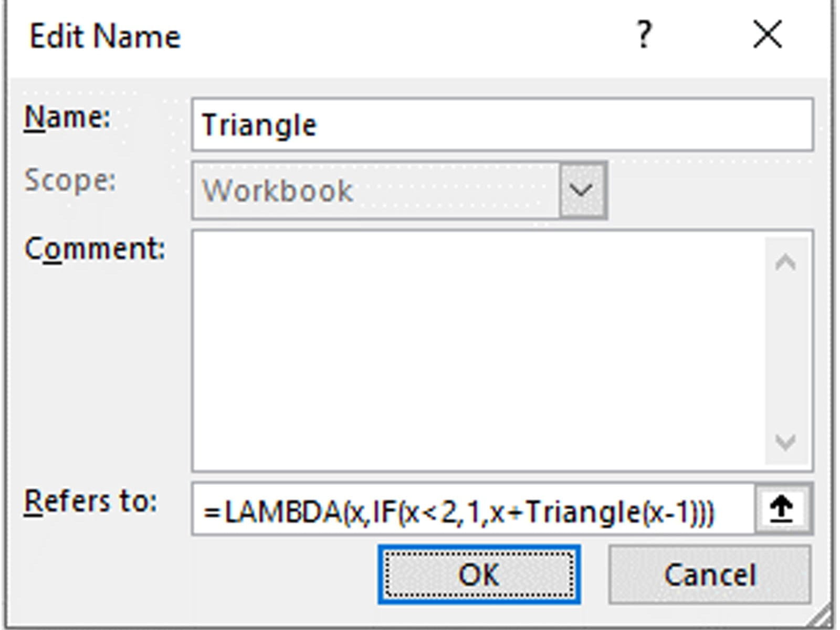Click the Name: label
Image resolution: width=840 pixels, height=630 pixels.
tap(67, 117)
